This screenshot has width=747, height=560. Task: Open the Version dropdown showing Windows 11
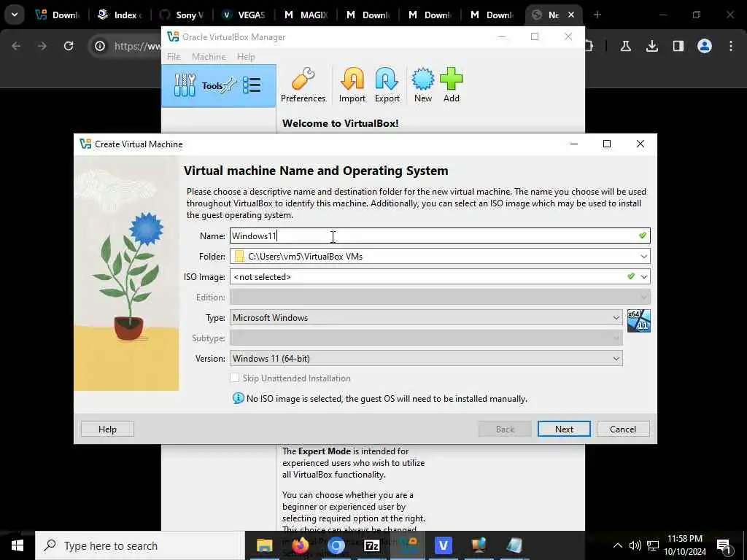coord(426,359)
